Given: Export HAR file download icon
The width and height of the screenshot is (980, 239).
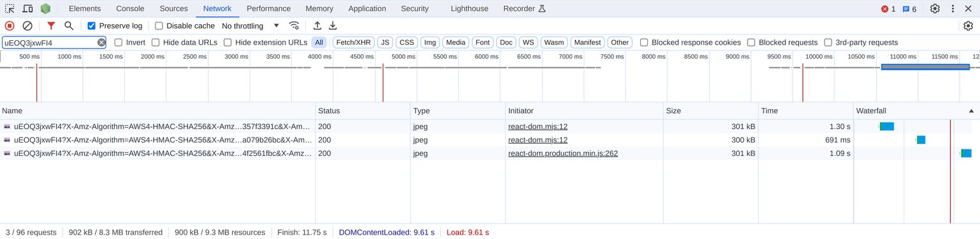Looking at the screenshot, I should point(333,26).
